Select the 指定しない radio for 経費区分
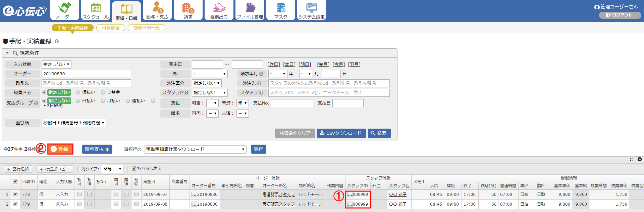644x212 pixels. 44,92
